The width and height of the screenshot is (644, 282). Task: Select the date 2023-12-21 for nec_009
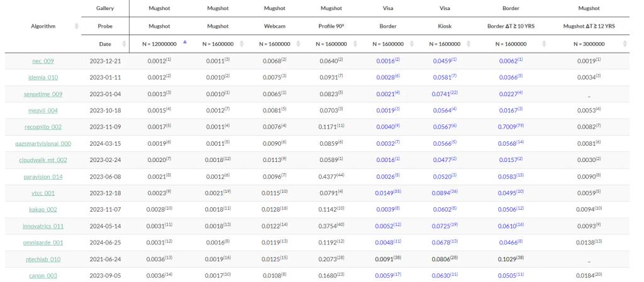105,61
